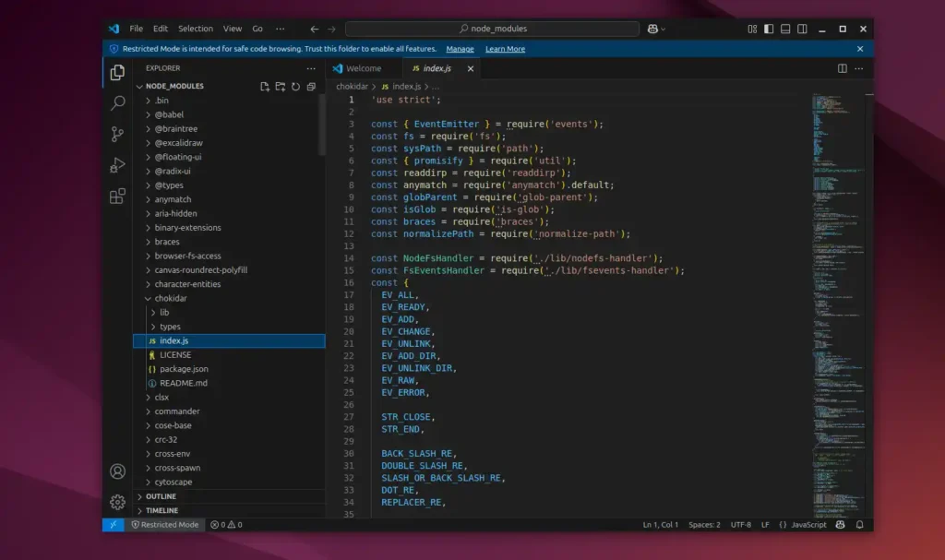Open the Copilot icon in the status bar
Image resolution: width=945 pixels, height=560 pixels.
point(839,525)
